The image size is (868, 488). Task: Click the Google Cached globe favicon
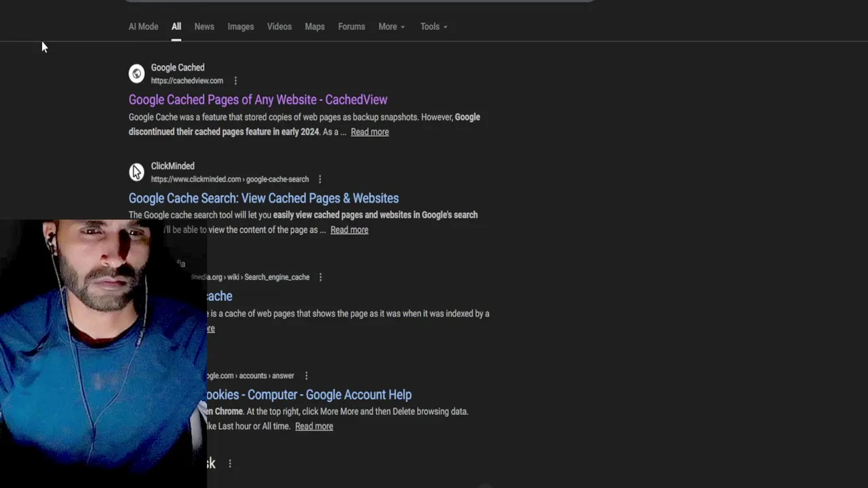coord(137,73)
